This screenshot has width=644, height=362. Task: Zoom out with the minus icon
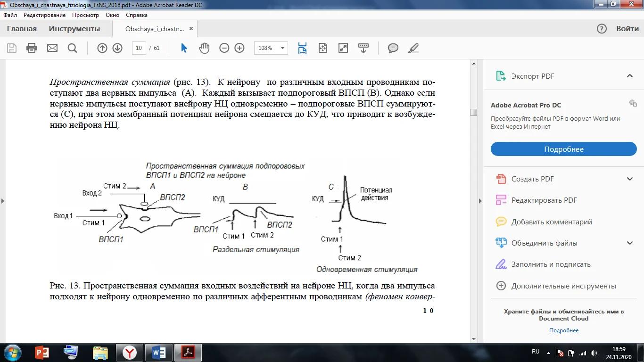pyautogui.click(x=224, y=48)
